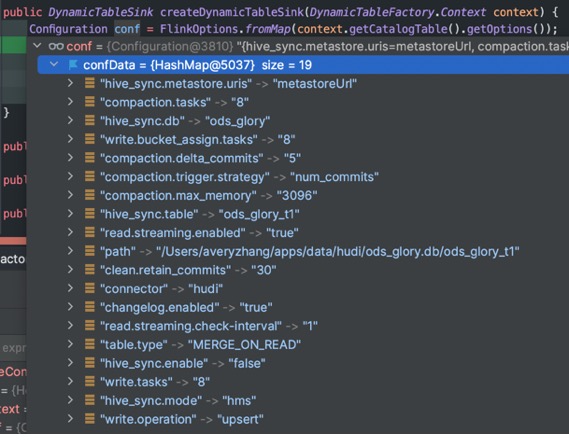Image resolution: width=569 pixels, height=444 pixels.
Task: Expand the "path" entry chevron
Action: [x=70, y=251]
